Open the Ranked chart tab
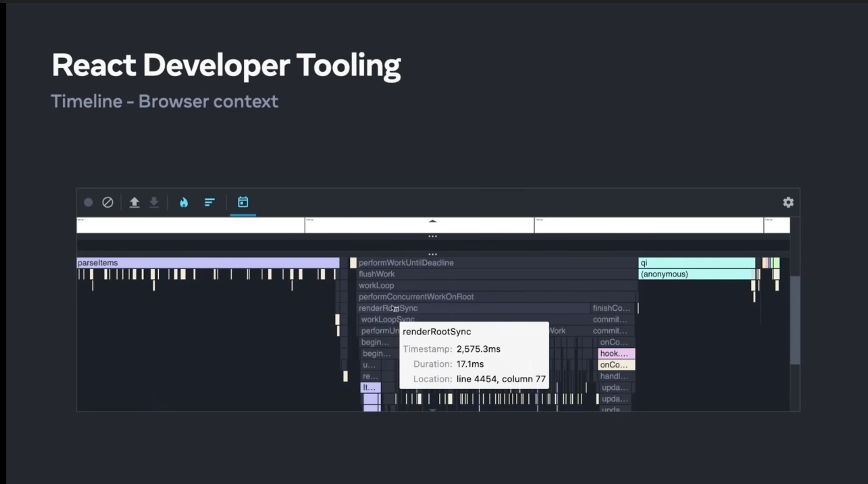Viewport: 868px width, 484px height. [x=209, y=203]
